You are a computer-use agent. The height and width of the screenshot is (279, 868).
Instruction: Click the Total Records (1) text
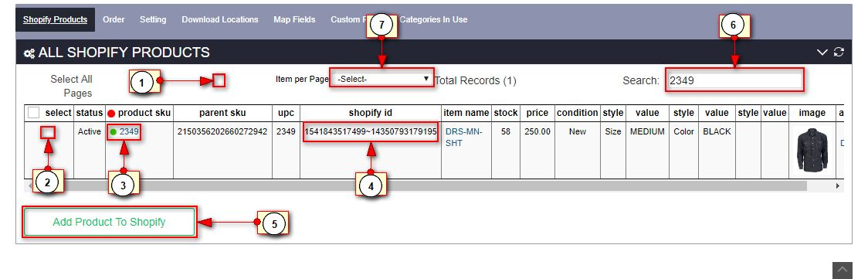(475, 81)
